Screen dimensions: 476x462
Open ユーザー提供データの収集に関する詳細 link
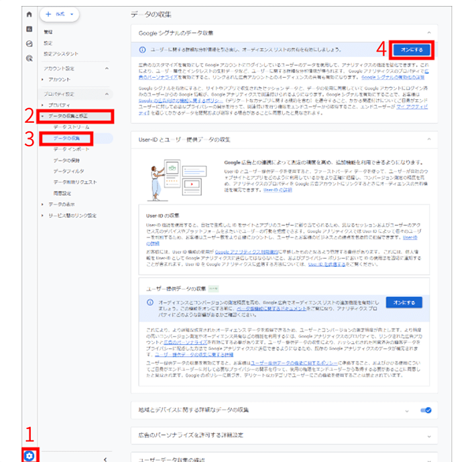click(x=194, y=355)
